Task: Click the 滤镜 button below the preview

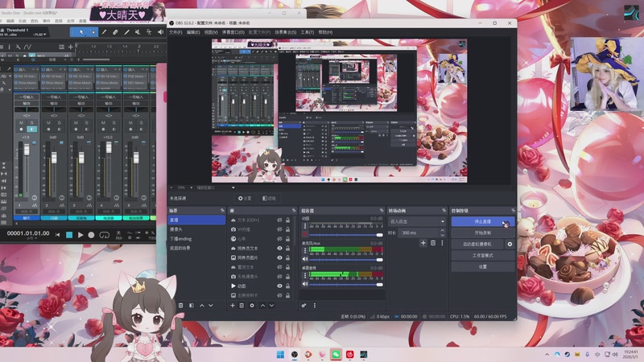Action: [x=269, y=198]
